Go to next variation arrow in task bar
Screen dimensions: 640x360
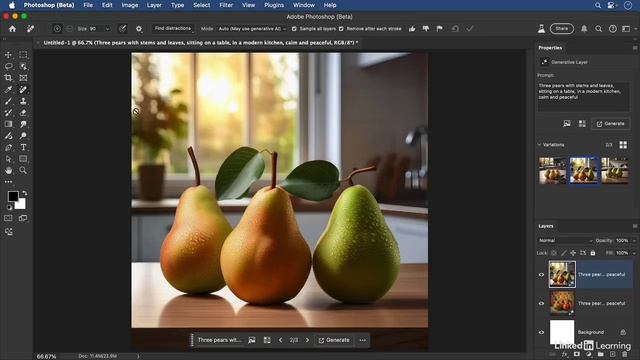(307, 340)
